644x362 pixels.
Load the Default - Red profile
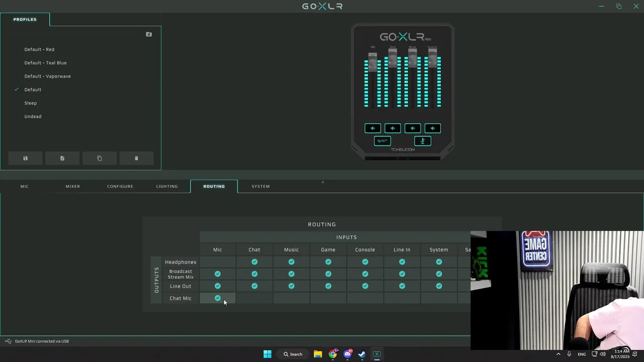coord(39,49)
